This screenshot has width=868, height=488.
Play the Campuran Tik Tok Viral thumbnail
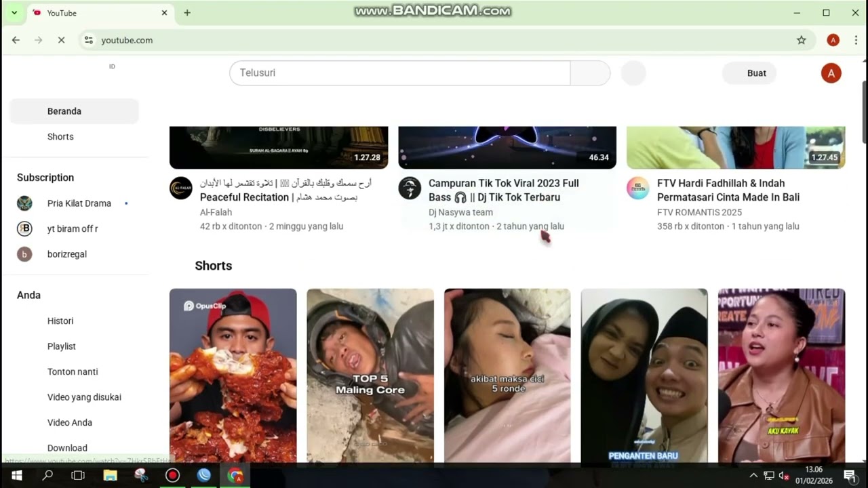507,147
